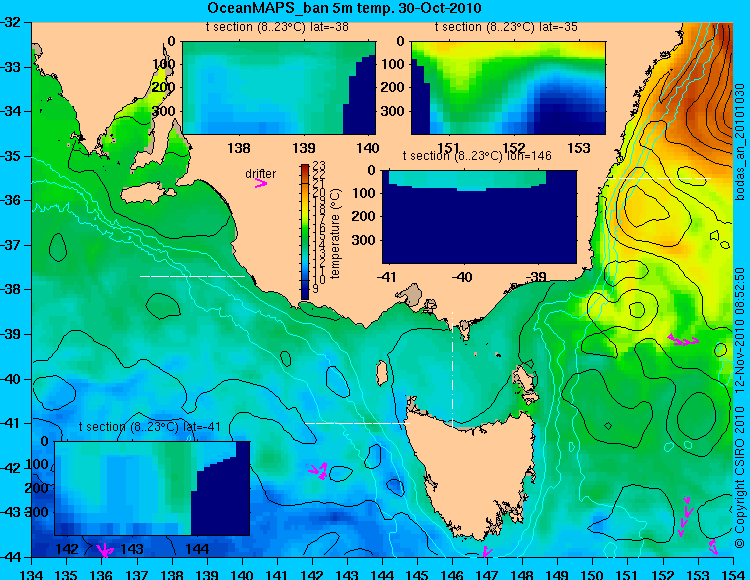This screenshot has width=750, height=580.
Task: Select the 't section (8..23°C) lat=-38' heading
Action: 277,27
